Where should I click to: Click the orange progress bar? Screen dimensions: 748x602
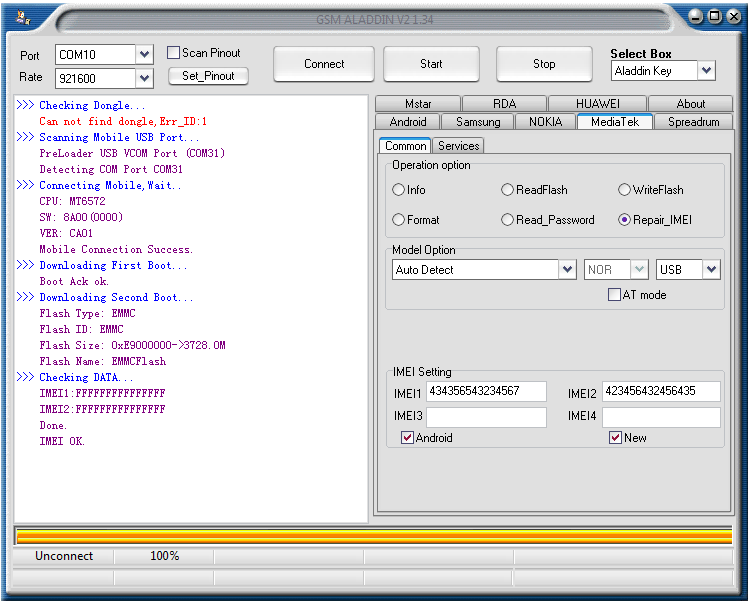pyautogui.click(x=374, y=536)
